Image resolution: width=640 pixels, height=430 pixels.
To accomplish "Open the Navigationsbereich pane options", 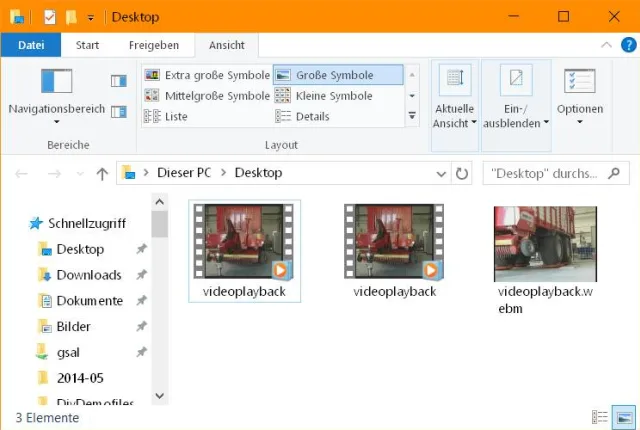I will 56,108.
